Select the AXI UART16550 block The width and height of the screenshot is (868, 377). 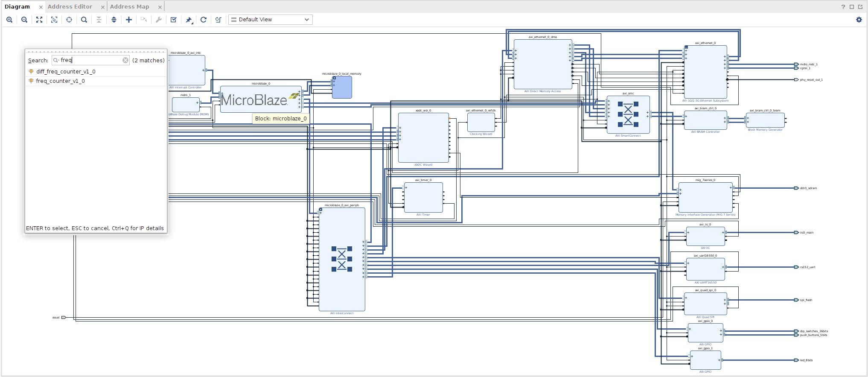click(705, 269)
